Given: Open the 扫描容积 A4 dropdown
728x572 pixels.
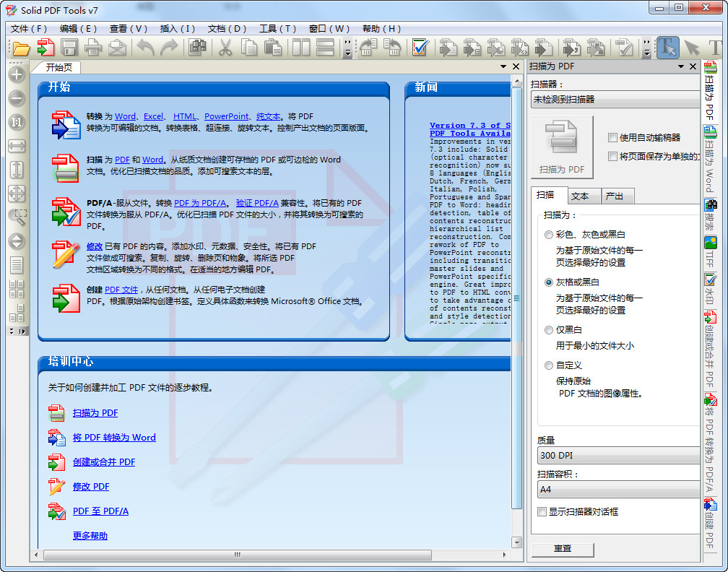Looking at the screenshot, I should point(619,490).
